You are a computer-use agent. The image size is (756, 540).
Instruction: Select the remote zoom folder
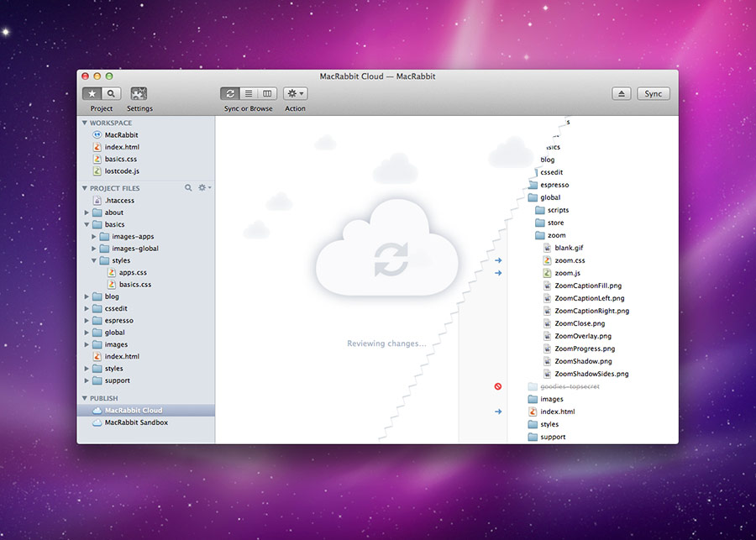click(x=550, y=235)
